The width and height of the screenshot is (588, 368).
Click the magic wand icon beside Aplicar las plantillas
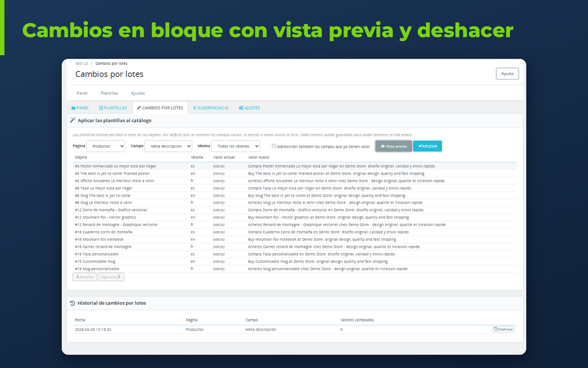click(x=73, y=120)
